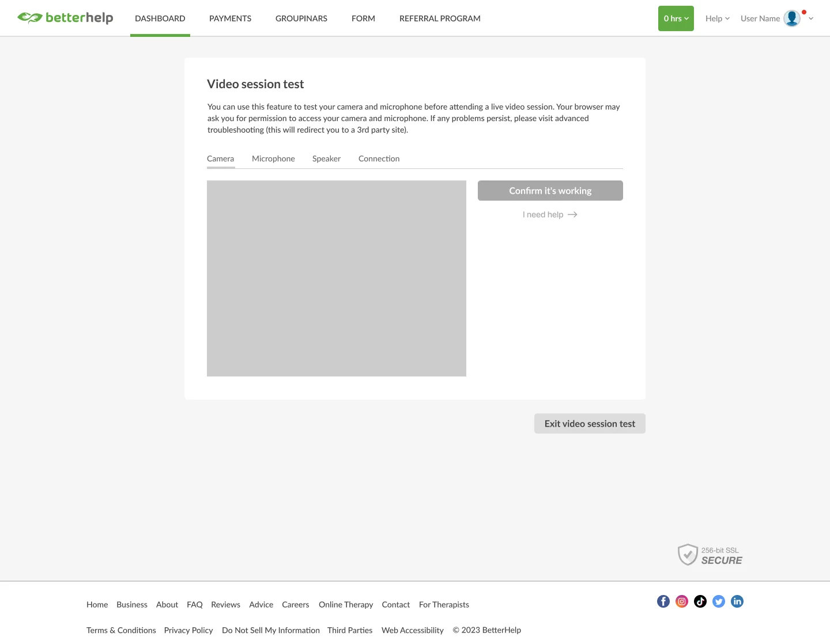This screenshot has height=644, width=830.
Task: Open the Online Therapy footer link
Action: coord(346,605)
